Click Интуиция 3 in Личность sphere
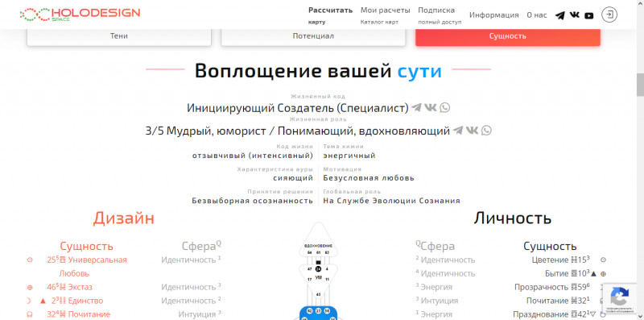 click(436, 301)
